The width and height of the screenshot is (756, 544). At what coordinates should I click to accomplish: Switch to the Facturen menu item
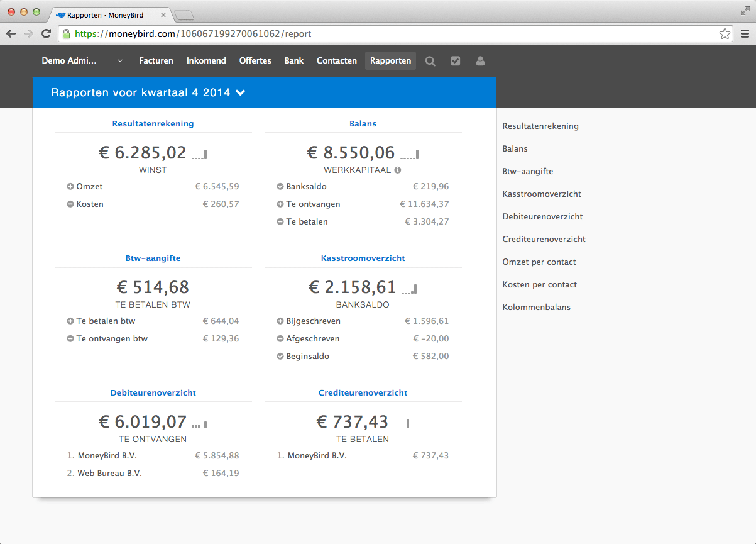(x=156, y=60)
